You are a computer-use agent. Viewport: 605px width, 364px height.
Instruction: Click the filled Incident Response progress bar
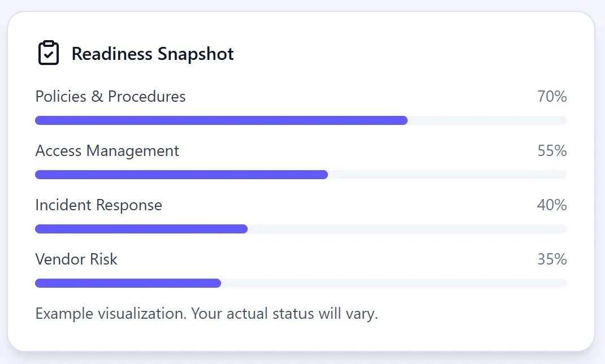click(141, 229)
